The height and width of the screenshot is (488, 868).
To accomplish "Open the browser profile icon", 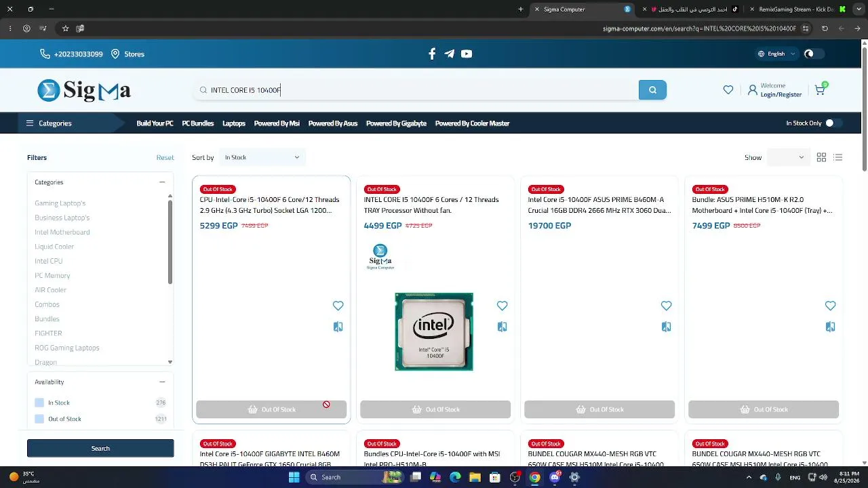I will coord(26,28).
